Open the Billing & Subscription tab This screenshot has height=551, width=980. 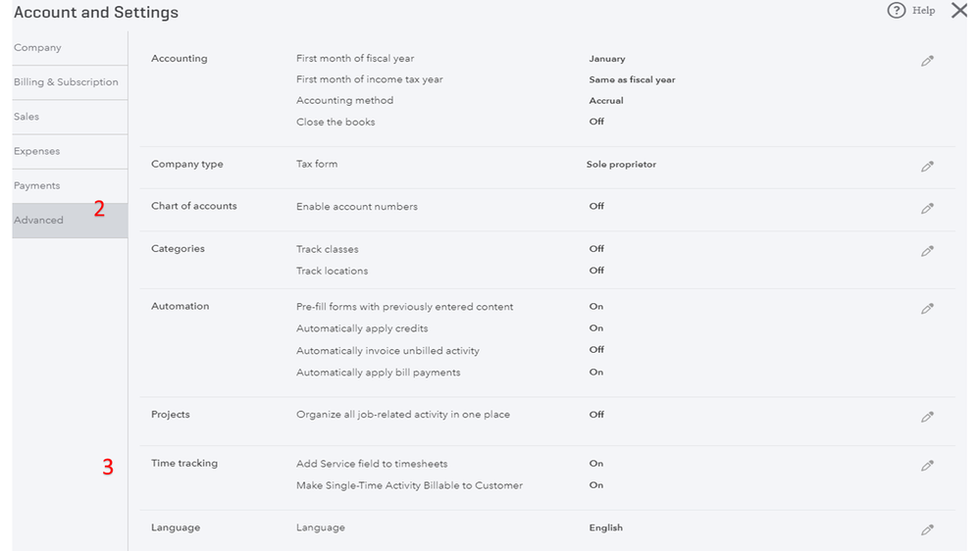(66, 82)
